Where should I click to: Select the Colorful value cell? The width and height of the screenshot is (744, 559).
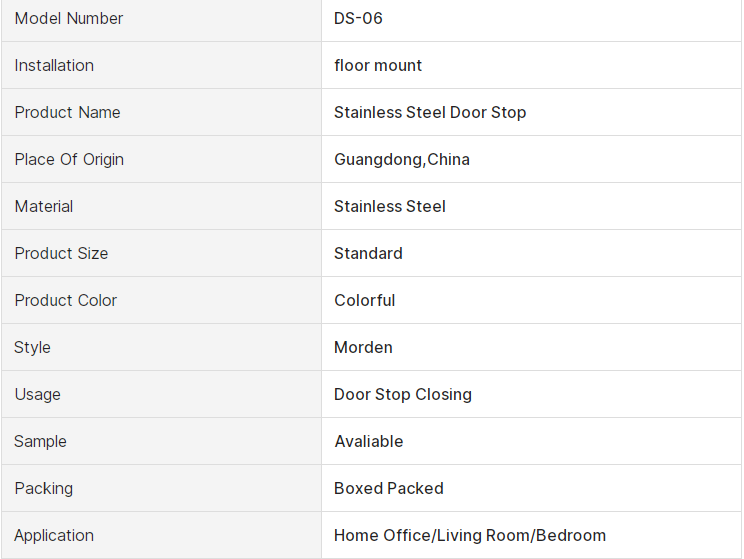coord(365,300)
